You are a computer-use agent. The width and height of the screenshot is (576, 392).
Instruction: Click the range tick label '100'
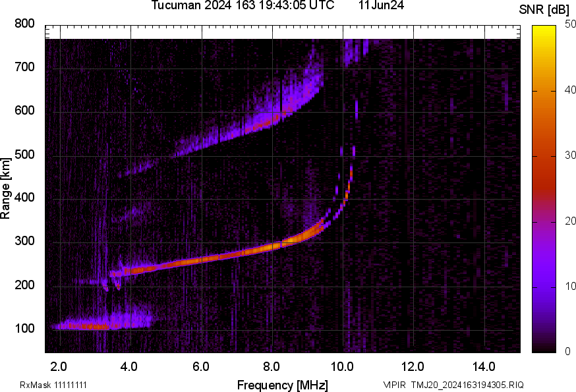(x=24, y=328)
